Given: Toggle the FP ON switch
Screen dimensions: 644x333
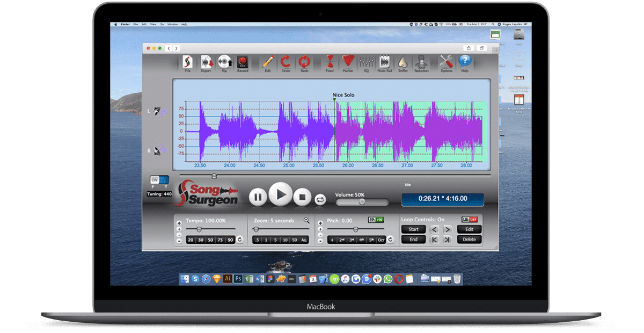Looking at the screenshot, I should (x=376, y=220).
